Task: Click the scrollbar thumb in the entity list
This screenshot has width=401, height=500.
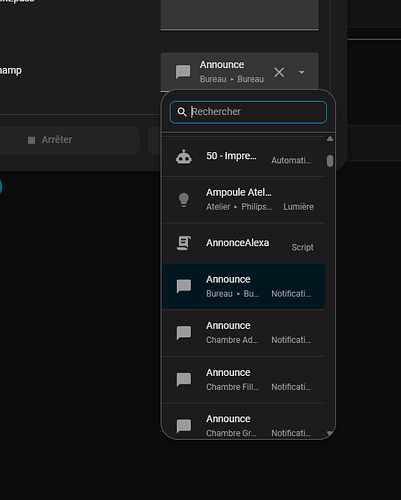Action: tap(330, 161)
